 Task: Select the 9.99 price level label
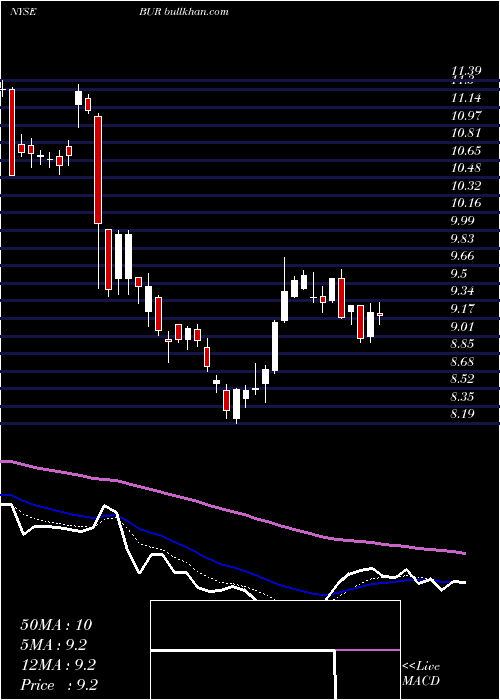pyautogui.click(x=463, y=221)
